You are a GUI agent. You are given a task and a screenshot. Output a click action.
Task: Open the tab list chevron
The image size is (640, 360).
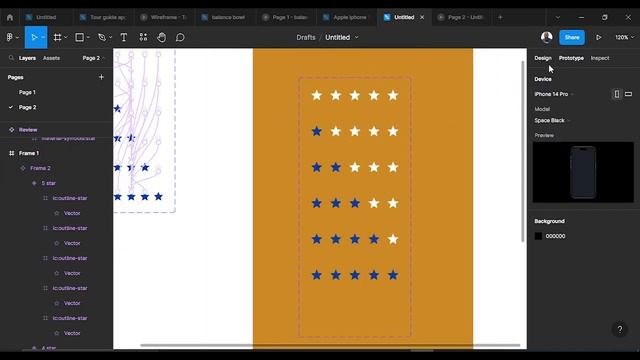[558, 17]
